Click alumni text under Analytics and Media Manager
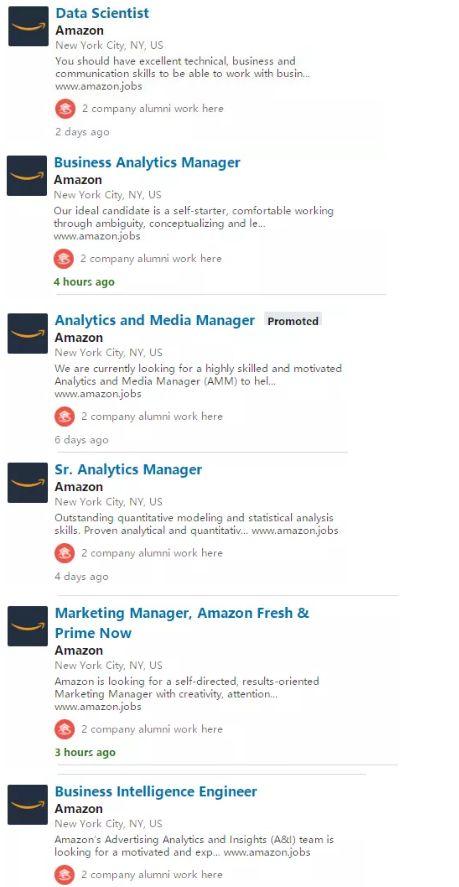Image resolution: width=459 pixels, height=887 pixels. (152, 417)
